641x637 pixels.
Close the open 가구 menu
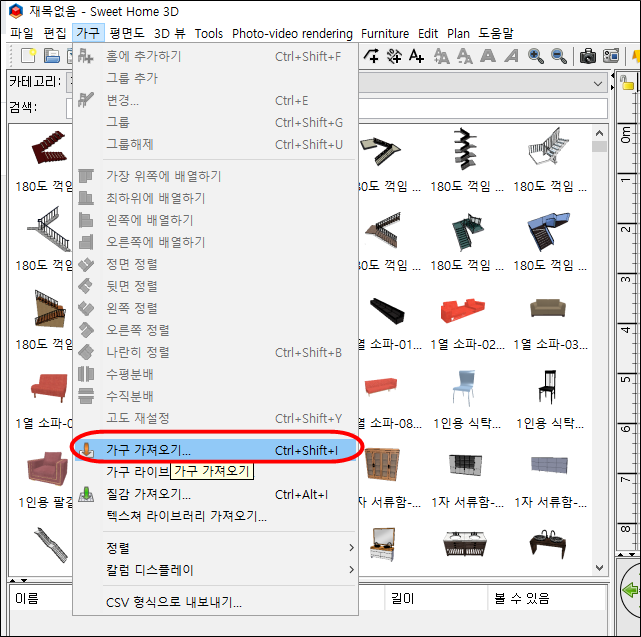[88, 33]
